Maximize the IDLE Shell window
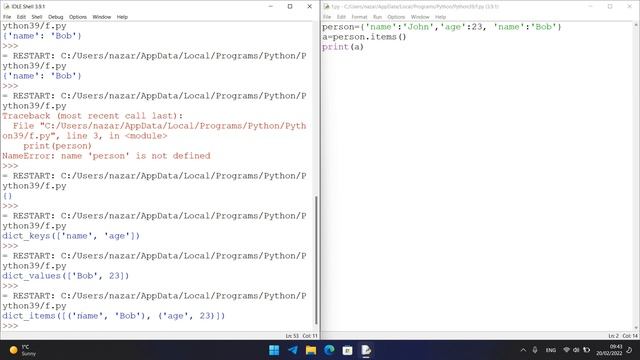640x360 pixels. (x=290, y=6)
